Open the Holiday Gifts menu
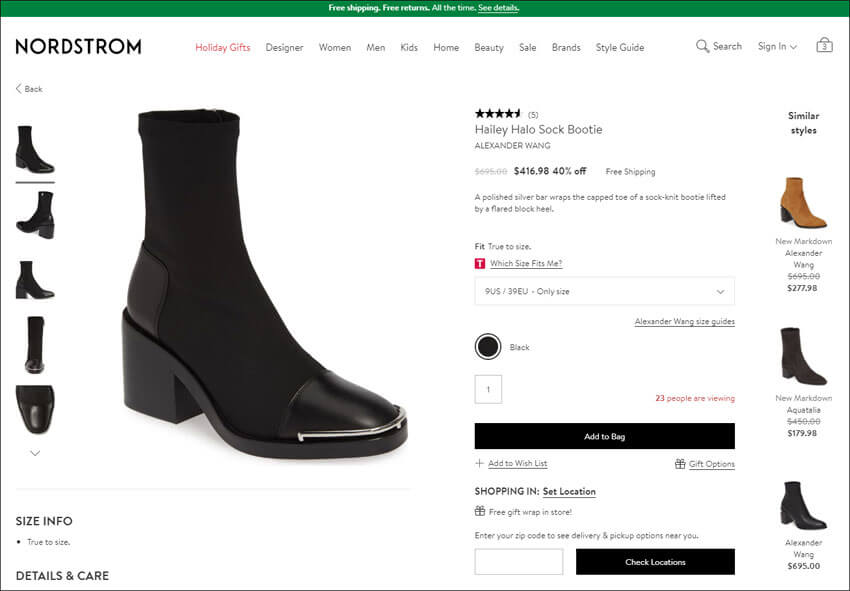 (223, 48)
